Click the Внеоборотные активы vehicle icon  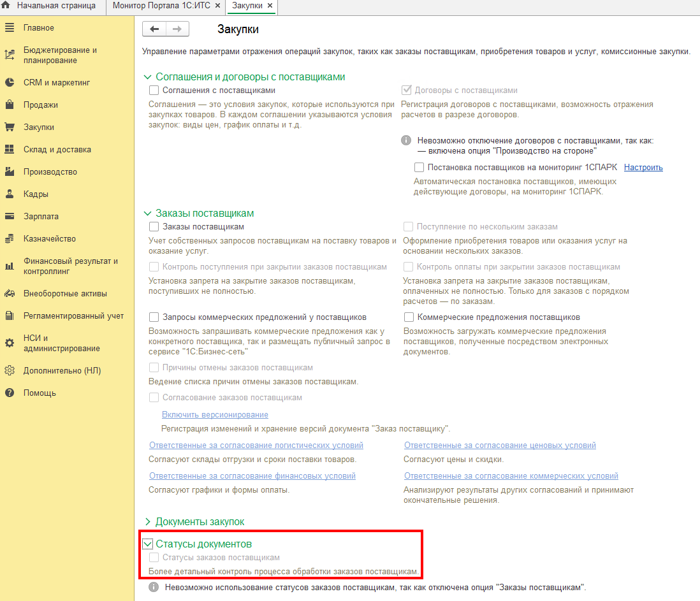10,294
